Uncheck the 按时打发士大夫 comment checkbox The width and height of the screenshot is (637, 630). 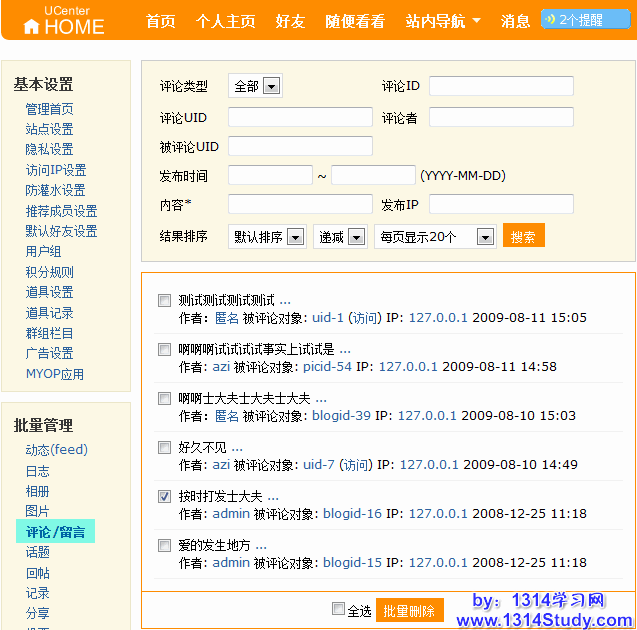pyautogui.click(x=165, y=496)
